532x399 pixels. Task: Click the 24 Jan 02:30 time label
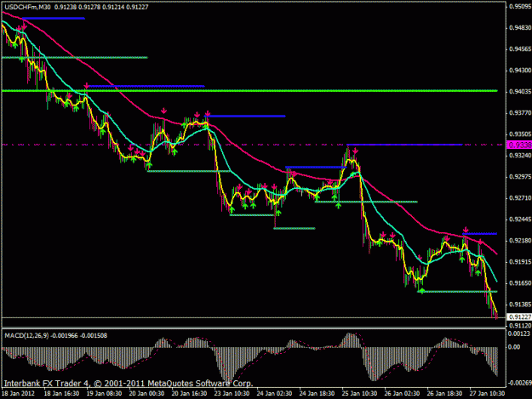click(274, 394)
